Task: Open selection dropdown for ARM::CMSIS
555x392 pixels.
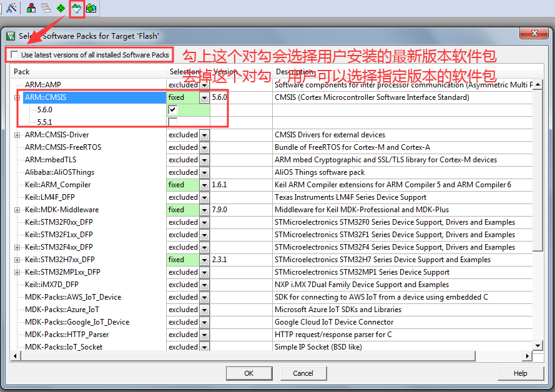Action: 204,97
